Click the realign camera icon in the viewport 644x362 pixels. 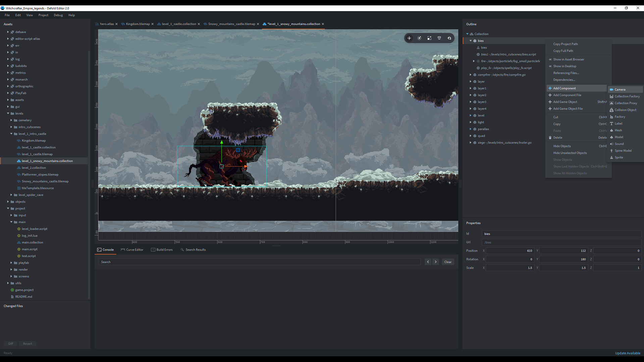[449, 38]
